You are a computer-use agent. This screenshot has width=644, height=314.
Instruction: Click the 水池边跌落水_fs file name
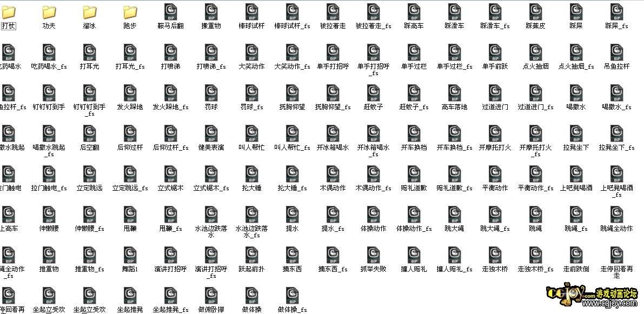[x=252, y=232]
